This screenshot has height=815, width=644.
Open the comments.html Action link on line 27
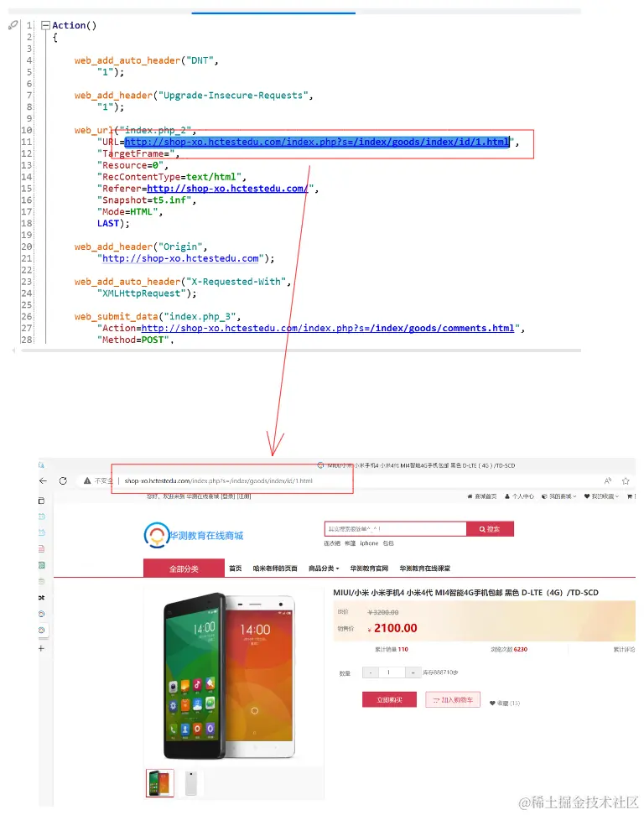328,328
